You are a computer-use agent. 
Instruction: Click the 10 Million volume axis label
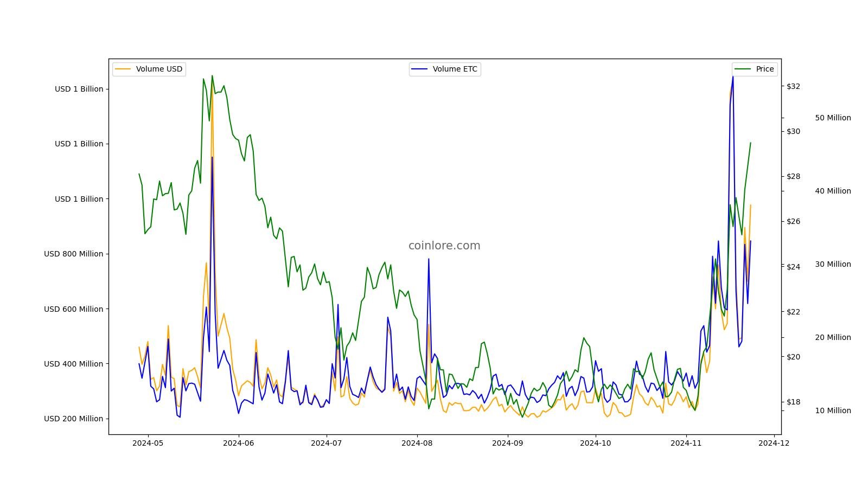(833, 410)
